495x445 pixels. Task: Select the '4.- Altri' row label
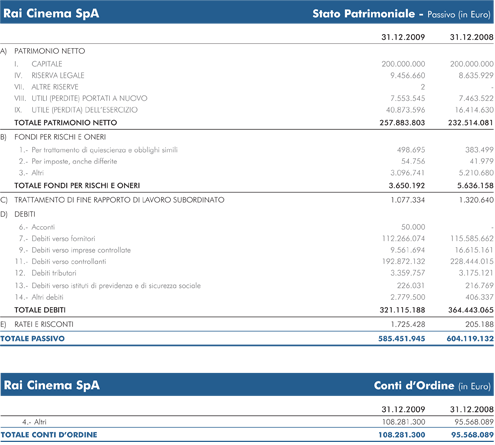click(34, 422)
